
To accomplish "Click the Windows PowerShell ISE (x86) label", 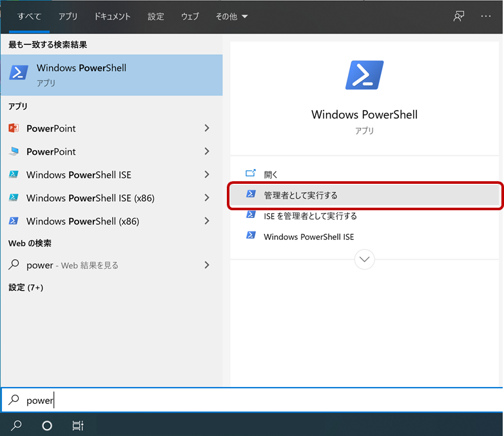I will click(x=90, y=198).
